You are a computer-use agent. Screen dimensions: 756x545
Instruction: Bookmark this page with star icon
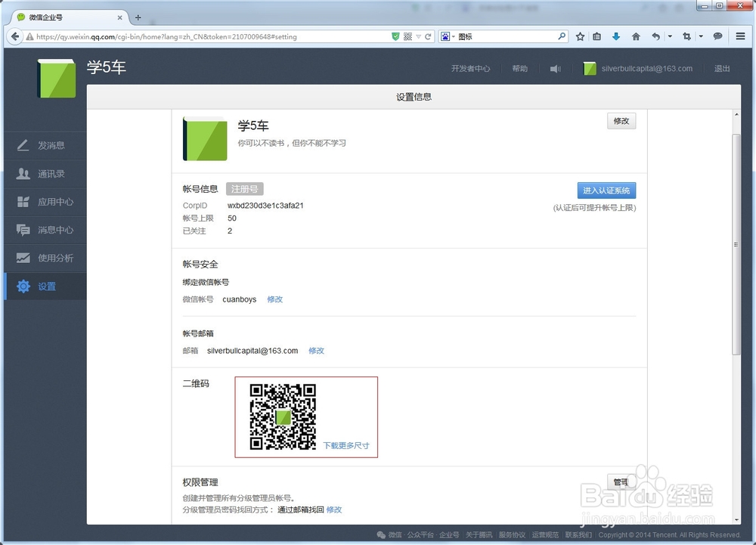pyautogui.click(x=580, y=36)
